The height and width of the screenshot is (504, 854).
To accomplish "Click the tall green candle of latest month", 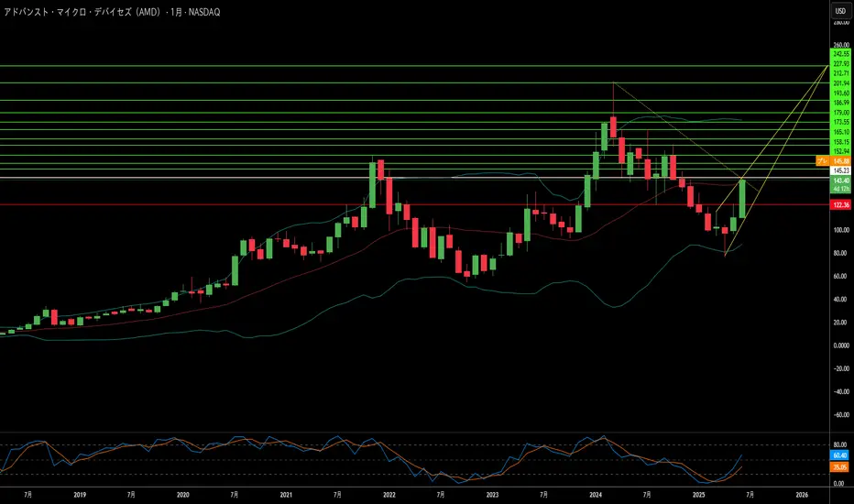I will (x=742, y=199).
